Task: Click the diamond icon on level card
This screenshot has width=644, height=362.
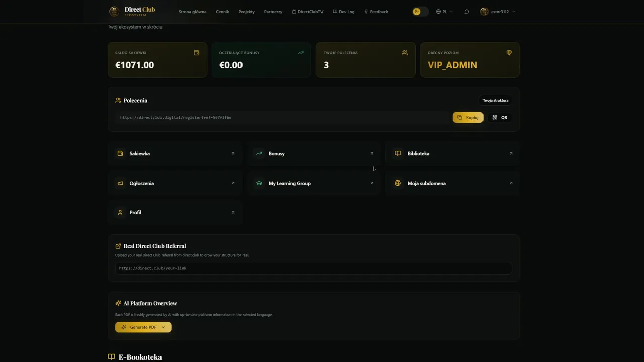Action: [x=509, y=53]
